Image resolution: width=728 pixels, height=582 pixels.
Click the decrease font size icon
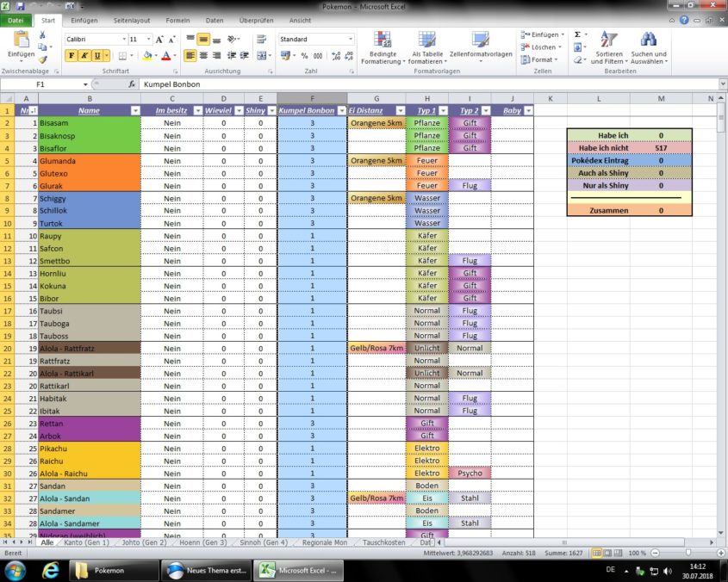point(171,40)
